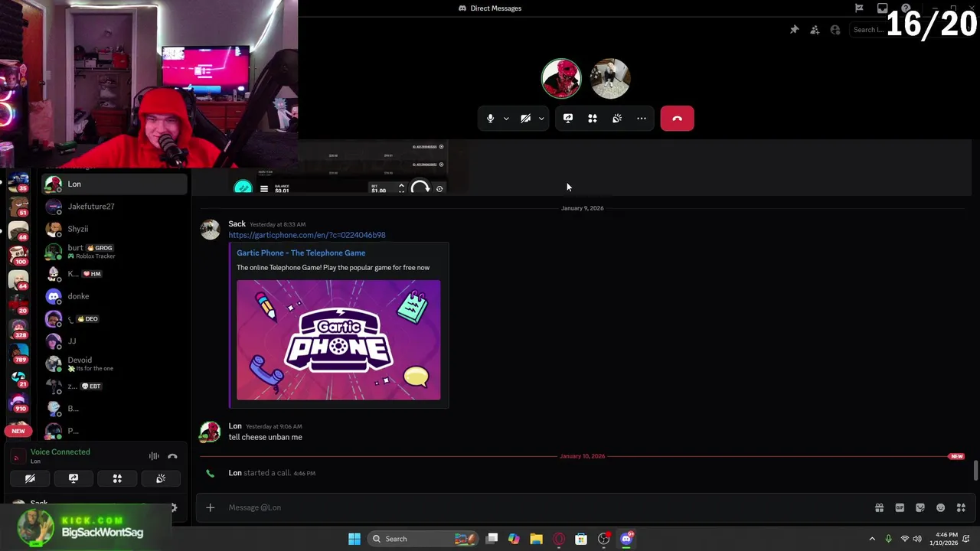
Task: Open server with 789 notification badge
Action: [18, 353]
